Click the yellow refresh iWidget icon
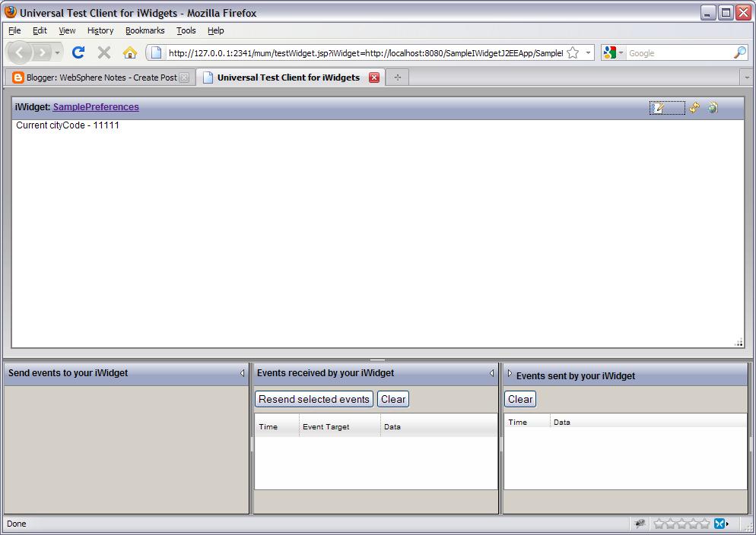Screen dimensions: 756x535 (x=694, y=108)
